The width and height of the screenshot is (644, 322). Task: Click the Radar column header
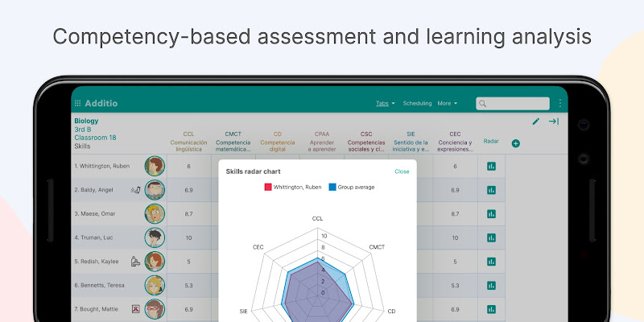click(x=491, y=141)
